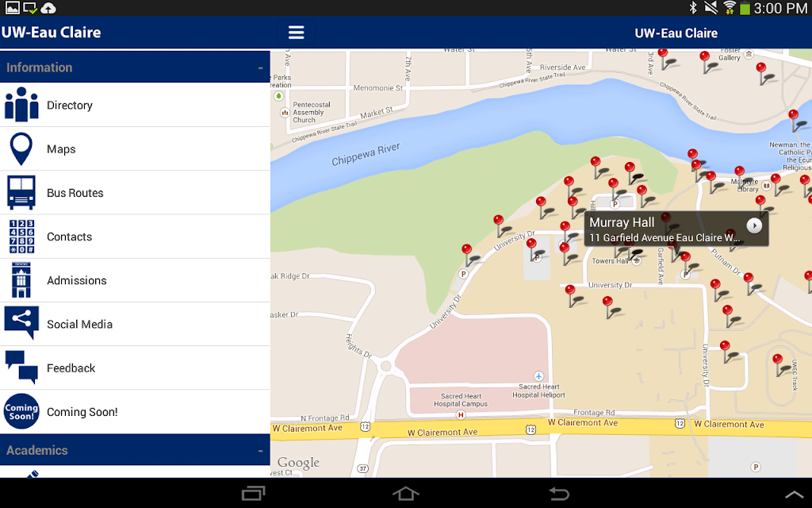Tap the Bluetooth status icon
The image size is (812, 508).
click(693, 8)
